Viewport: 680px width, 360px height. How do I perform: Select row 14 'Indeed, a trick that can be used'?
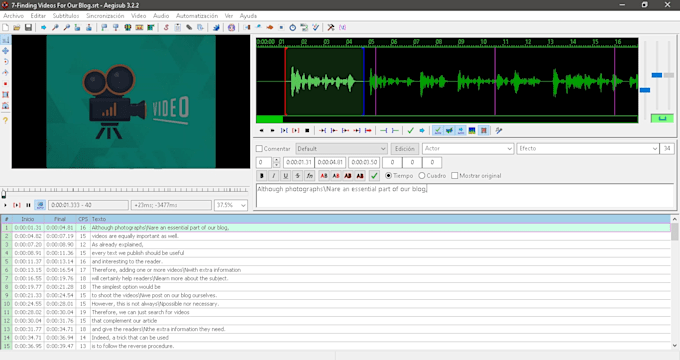[336, 337]
